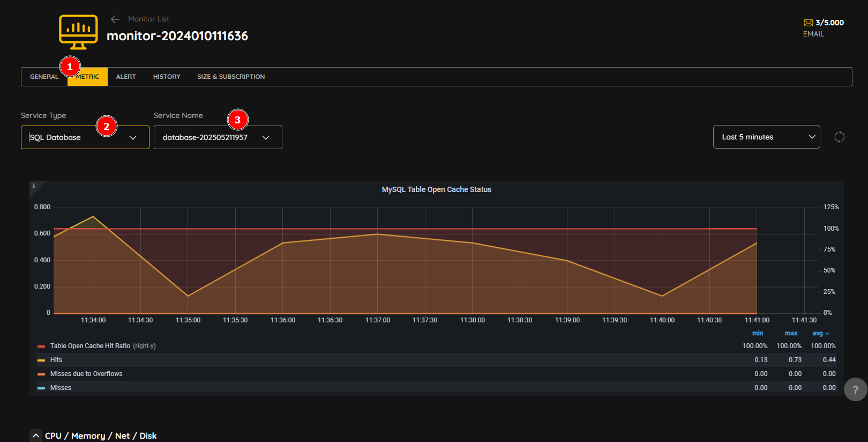868x442 pixels.
Task: Collapse the CPU / Memory / Net / Disk section
Action: coord(35,436)
